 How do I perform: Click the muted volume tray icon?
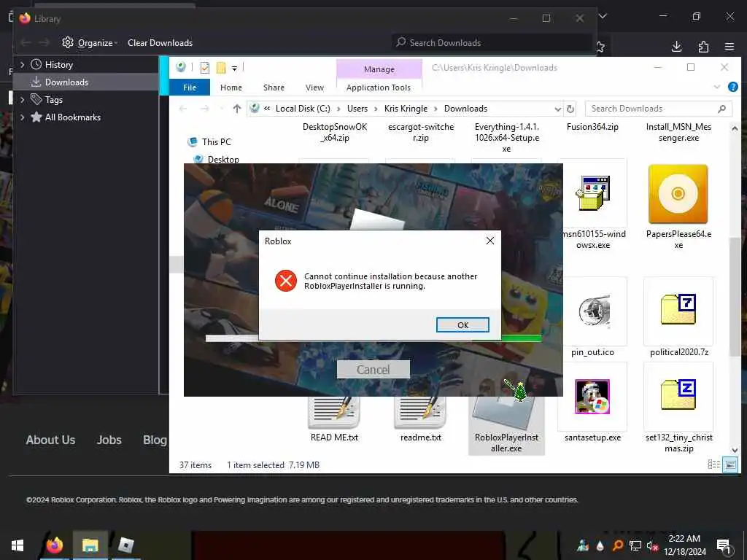coord(651,545)
